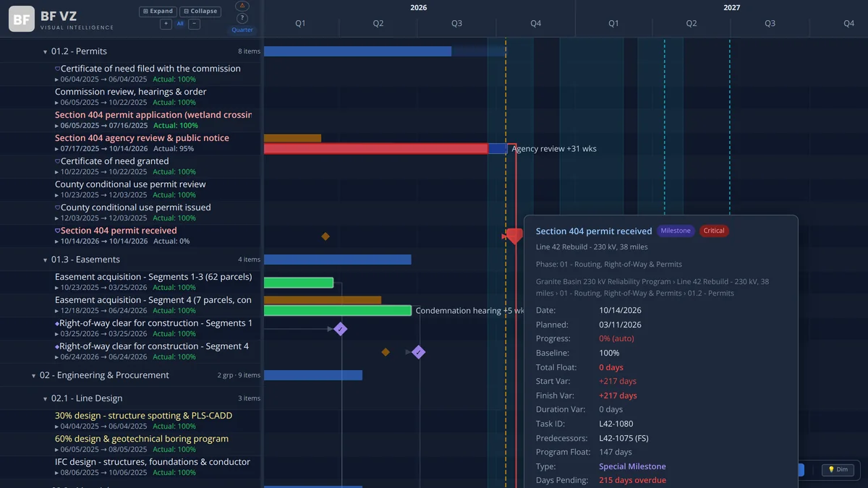Click the purple Segments 1-3 right-of-way milestone diamond
The image size is (868, 488).
pyautogui.click(x=341, y=329)
